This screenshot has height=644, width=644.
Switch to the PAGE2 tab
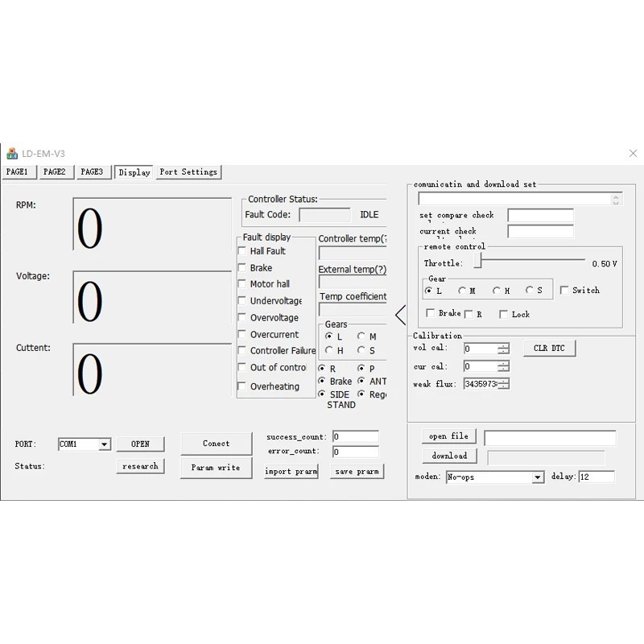(56, 171)
